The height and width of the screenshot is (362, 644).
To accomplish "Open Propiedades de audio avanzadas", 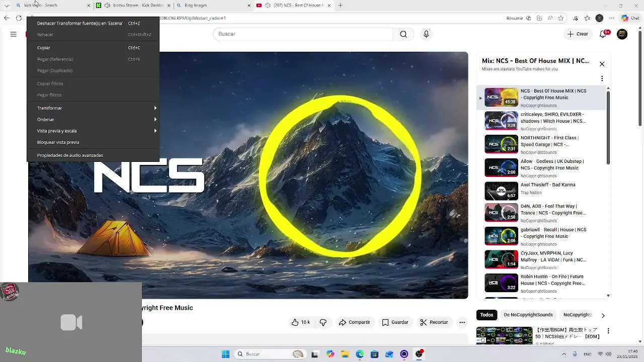I will (93, 155).
